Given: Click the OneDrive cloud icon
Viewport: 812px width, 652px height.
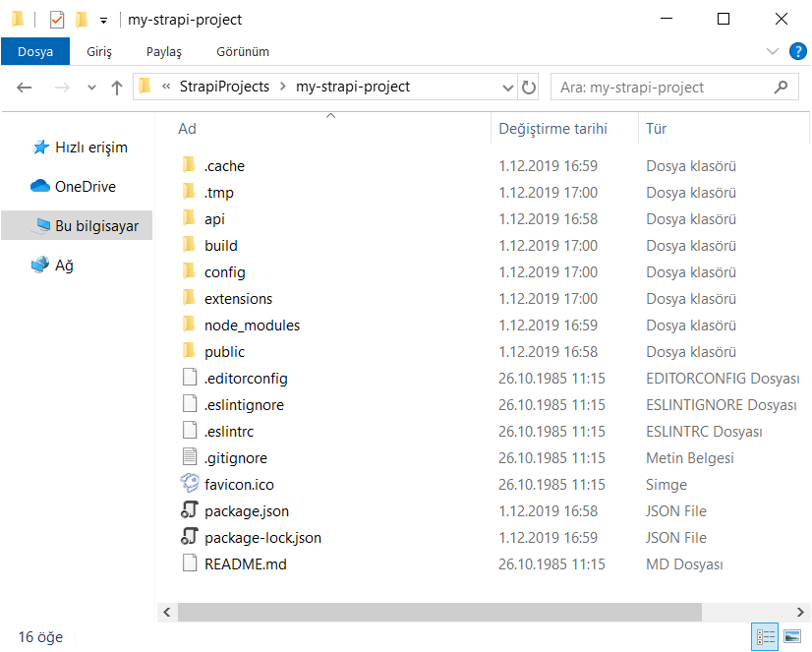Looking at the screenshot, I should click(x=40, y=186).
